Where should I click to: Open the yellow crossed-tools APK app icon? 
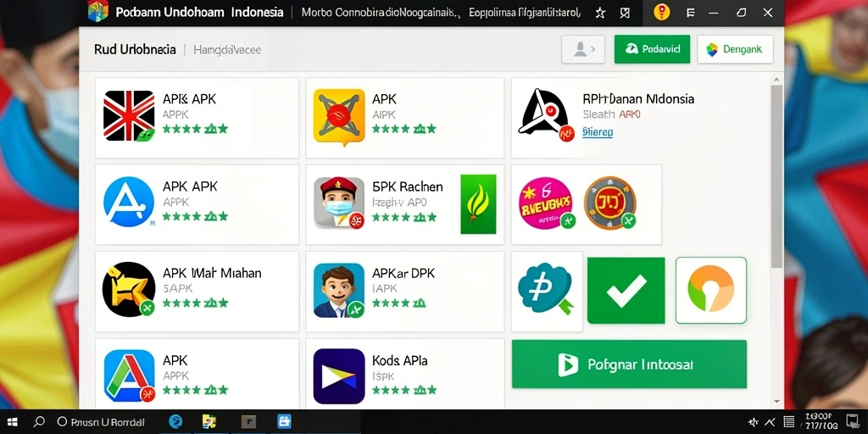(x=339, y=117)
